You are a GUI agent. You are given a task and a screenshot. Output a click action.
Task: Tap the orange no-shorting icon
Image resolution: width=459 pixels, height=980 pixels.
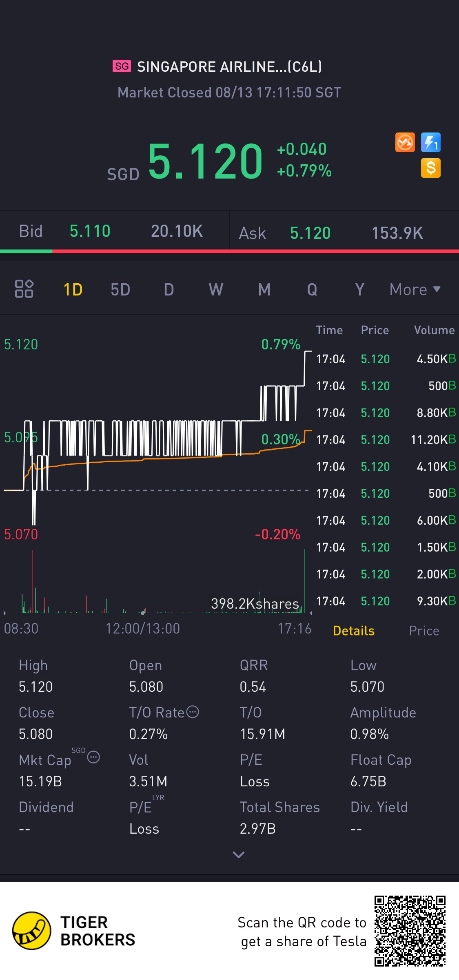(405, 142)
